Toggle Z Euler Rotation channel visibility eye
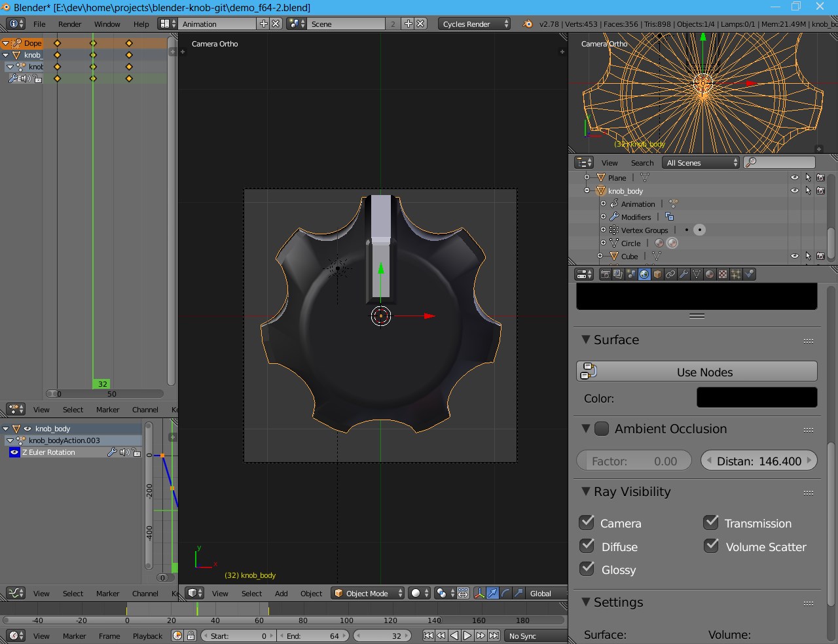Viewport: 838px width, 644px height. tap(14, 452)
